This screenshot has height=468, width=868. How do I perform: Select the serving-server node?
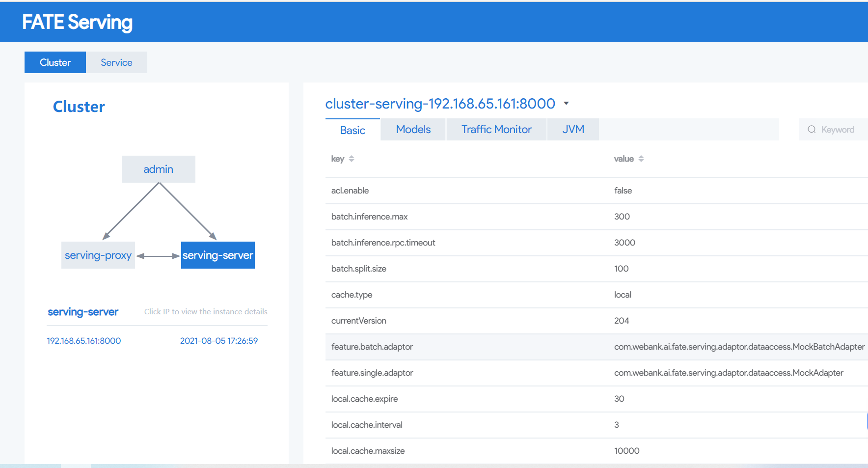point(218,255)
